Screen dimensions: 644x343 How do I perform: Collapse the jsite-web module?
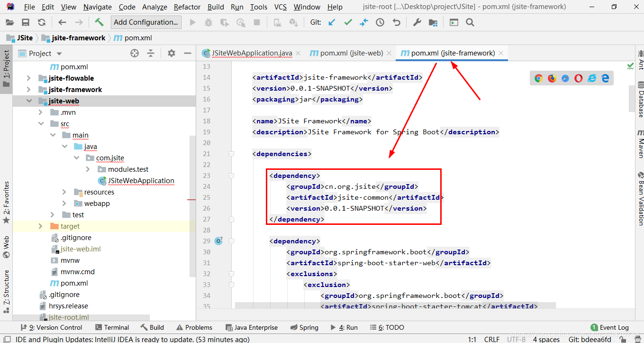[x=29, y=101]
